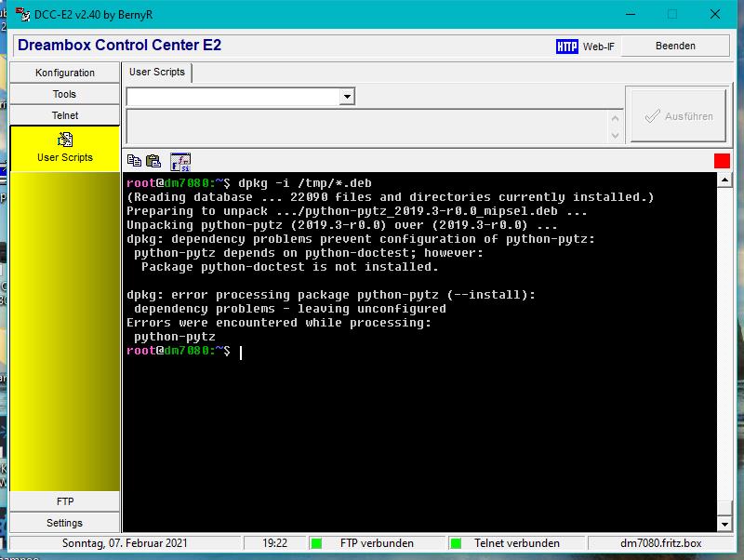Click the HTTP Web-IF icon
Screen dimensions: 744x560
(x=566, y=46)
